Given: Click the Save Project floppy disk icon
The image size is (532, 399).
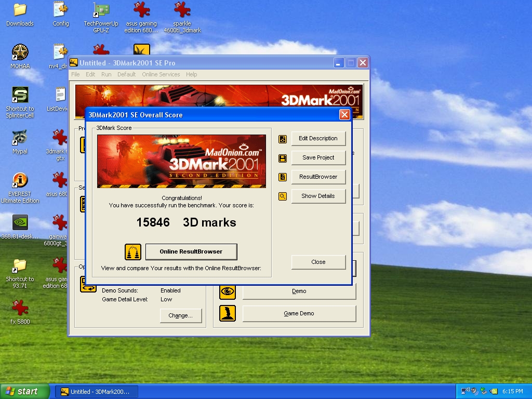Looking at the screenshot, I should tap(283, 158).
